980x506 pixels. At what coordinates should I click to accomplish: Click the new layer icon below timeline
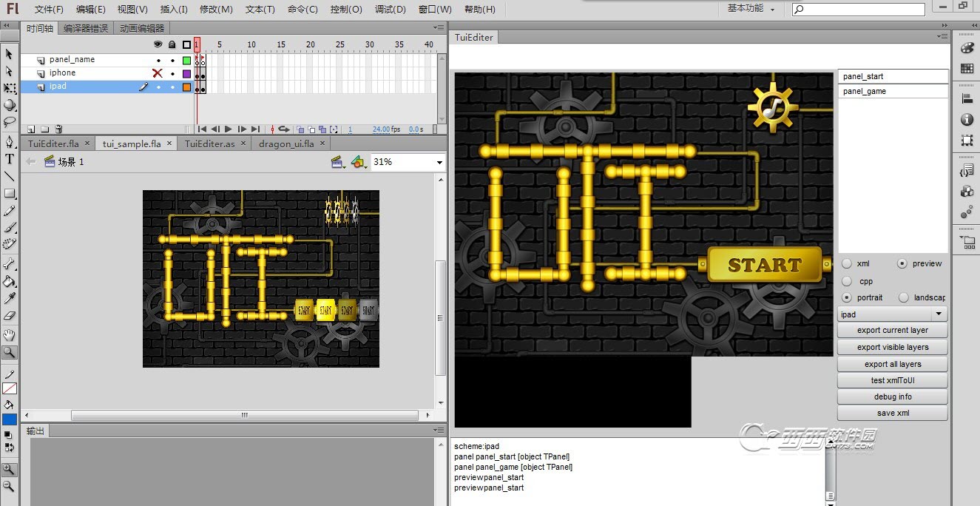(x=30, y=129)
